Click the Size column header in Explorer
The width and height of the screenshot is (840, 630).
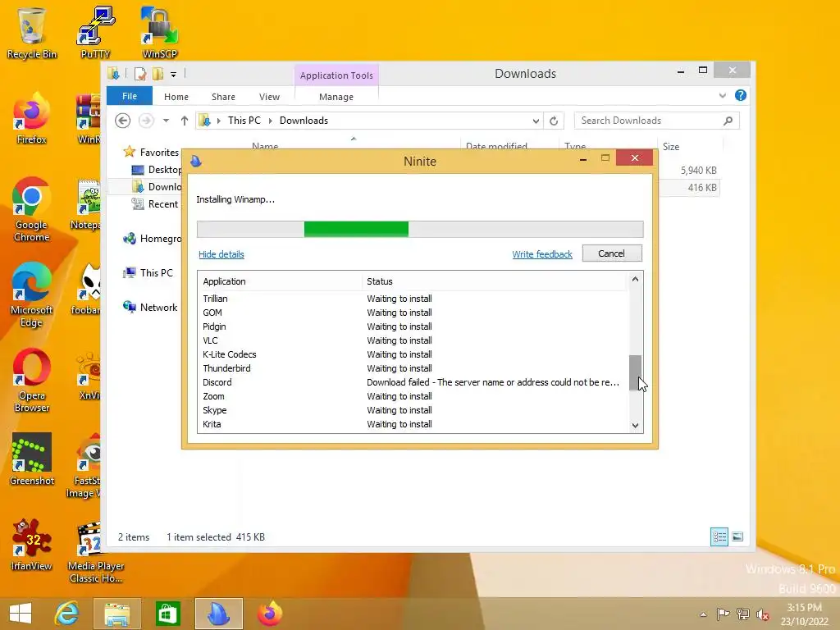click(x=690, y=147)
